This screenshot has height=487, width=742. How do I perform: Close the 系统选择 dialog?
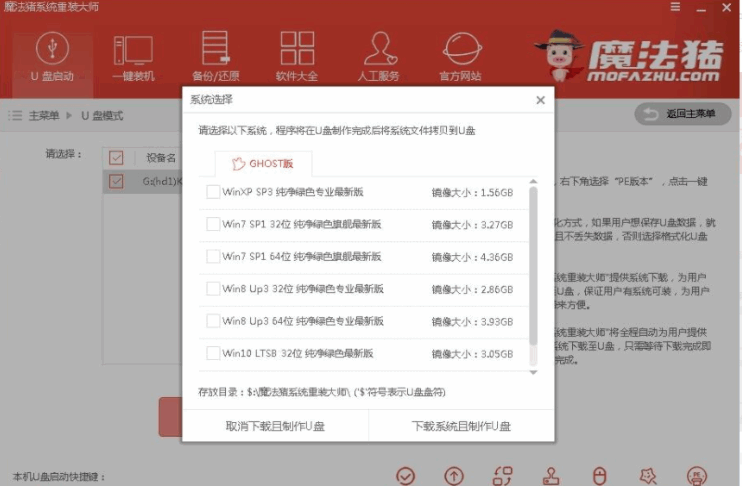tap(540, 100)
